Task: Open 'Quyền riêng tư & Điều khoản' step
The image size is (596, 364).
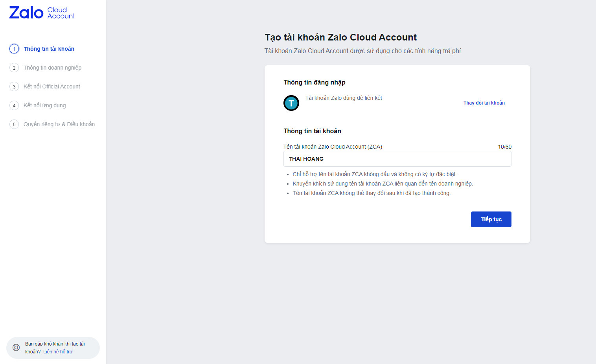Action: pyautogui.click(x=59, y=124)
